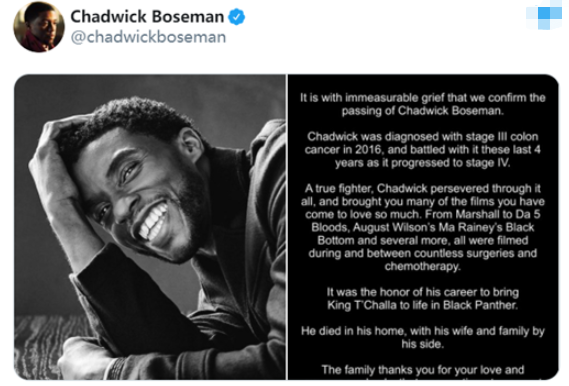Open the black statement text image
The image size is (569, 386).
(x=423, y=227)
